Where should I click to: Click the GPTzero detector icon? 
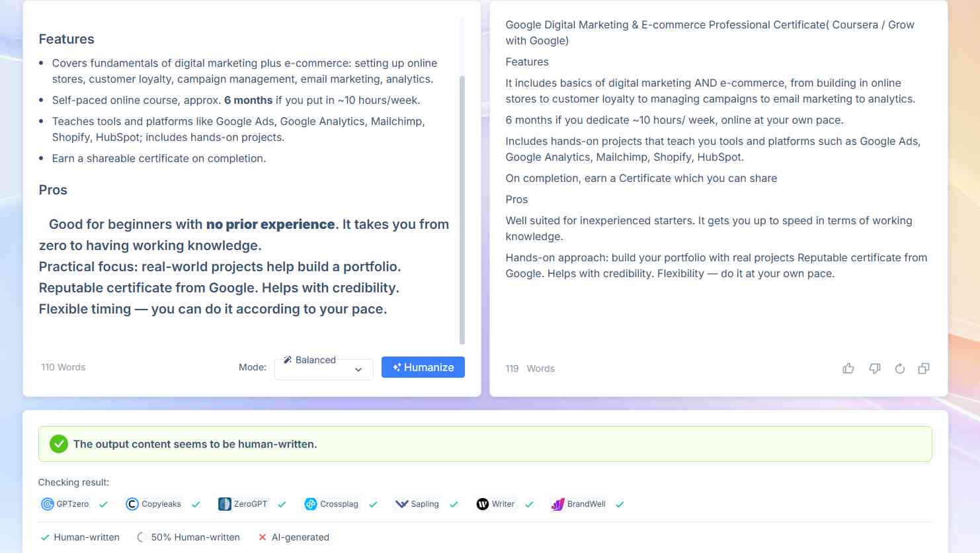[x=48, y=504]
